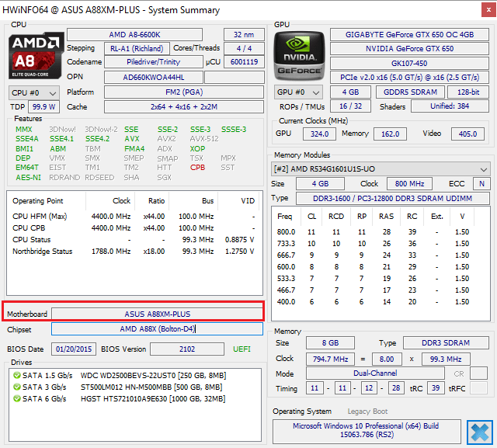
Task: Expand the memory module list AMD R534G1601U1S-UO
Action: point(381,168)
